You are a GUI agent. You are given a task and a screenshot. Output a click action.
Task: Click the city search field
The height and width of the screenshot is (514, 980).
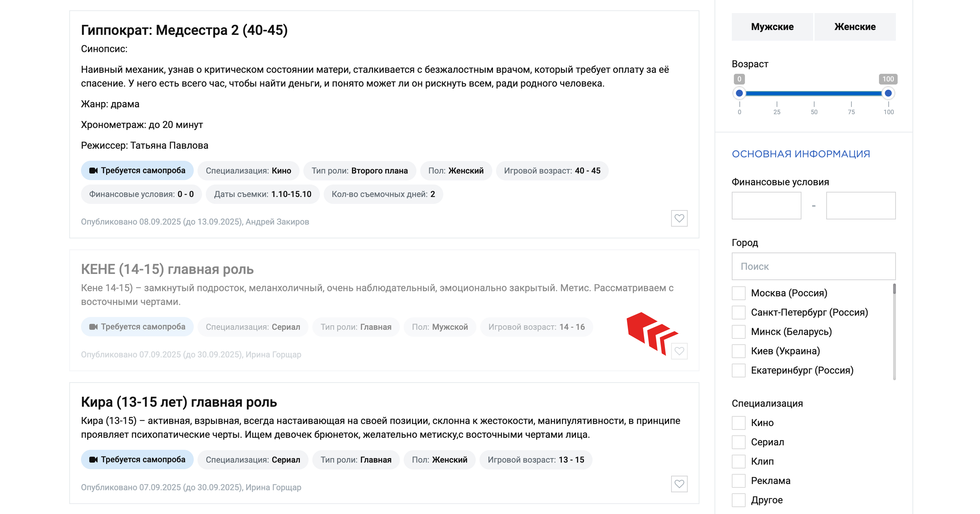pos(814,267)
